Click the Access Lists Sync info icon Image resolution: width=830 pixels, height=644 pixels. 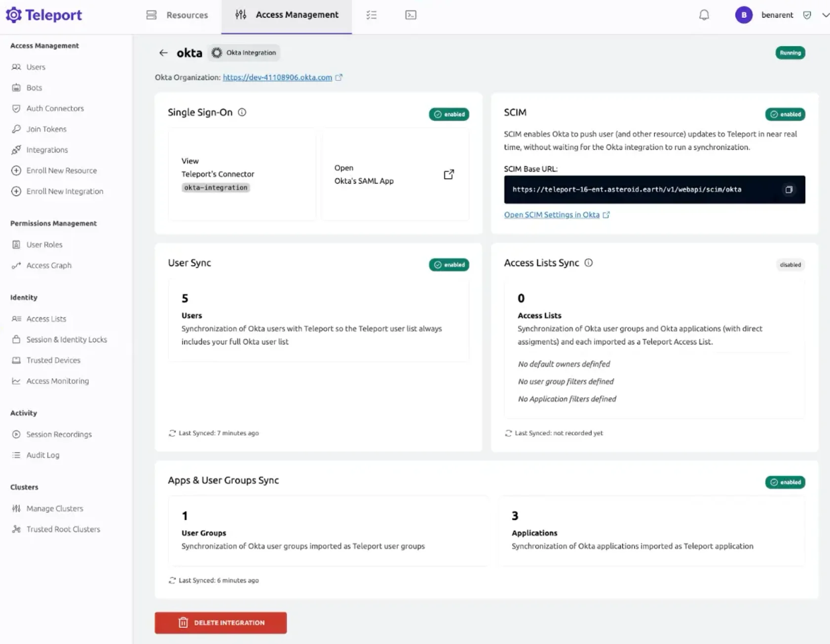pos(588,263)
